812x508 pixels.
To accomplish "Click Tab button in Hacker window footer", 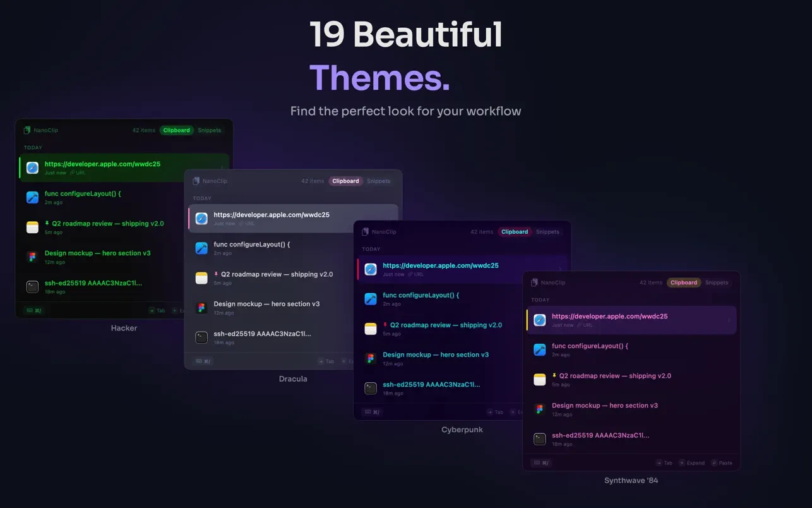I will [157, 310].
